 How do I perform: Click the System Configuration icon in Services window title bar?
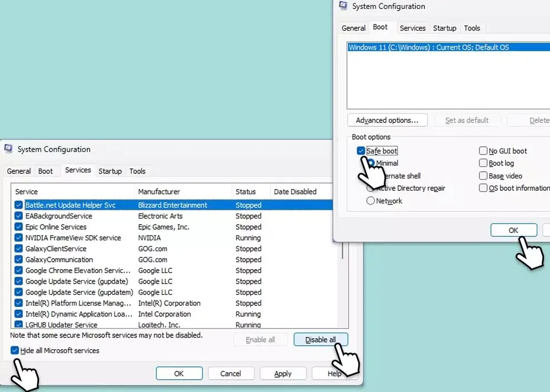(x=8, y=149)
